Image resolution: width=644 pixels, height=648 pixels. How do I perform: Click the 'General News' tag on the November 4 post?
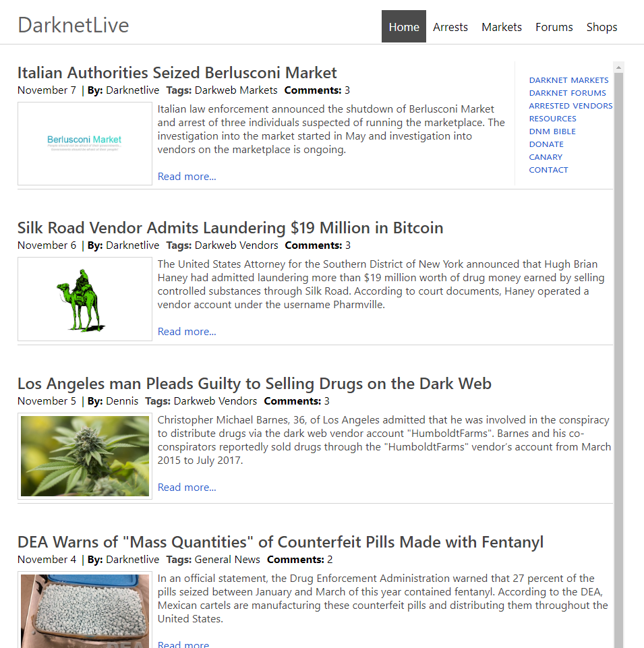point(227,559)
